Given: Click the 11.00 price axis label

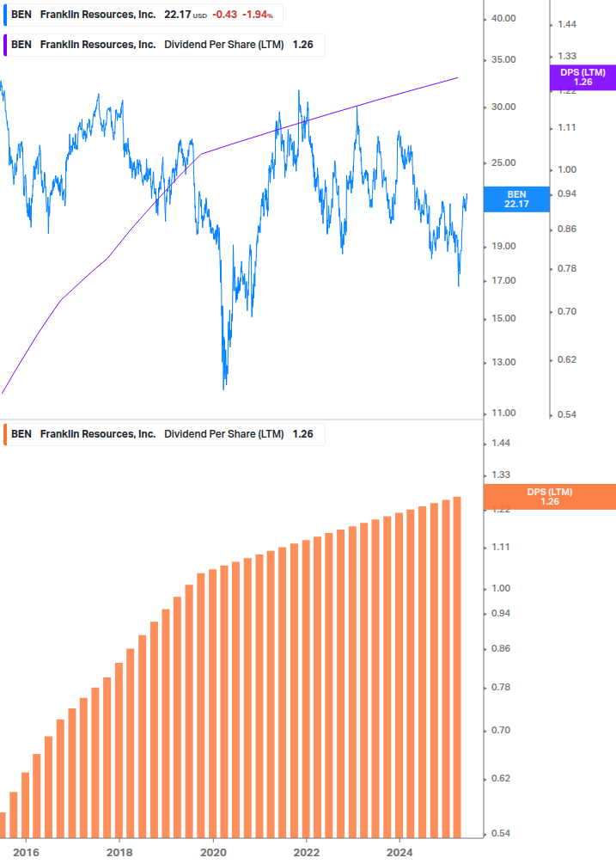Looking at the screenshot, I should (x=503, y=413).
